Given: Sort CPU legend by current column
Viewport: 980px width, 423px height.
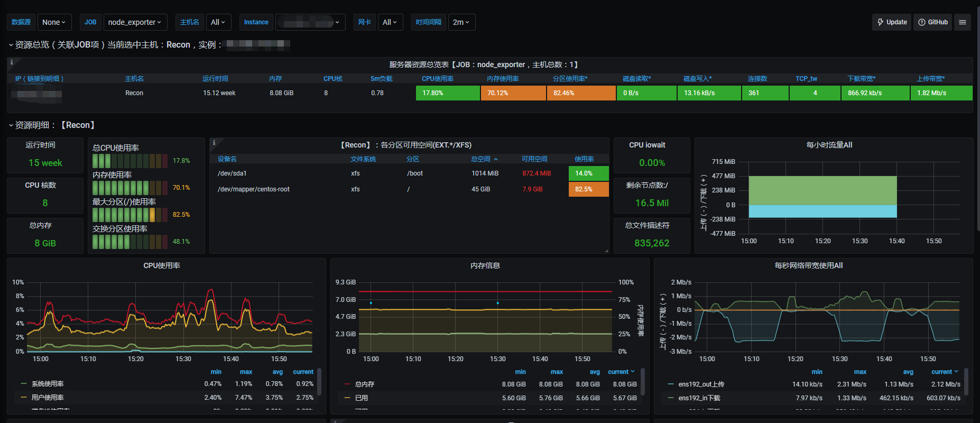Looking at the screenshot, I should (x=303, y=372).
